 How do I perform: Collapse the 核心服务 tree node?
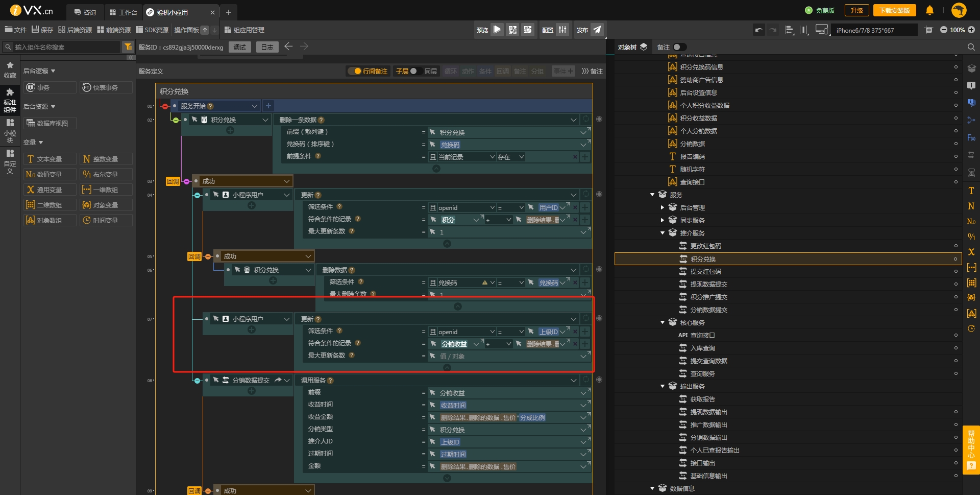(663, 322)
